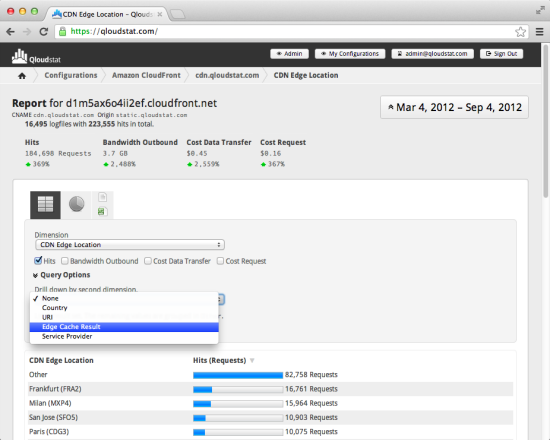Click the Admin button
Viewport: 550px width, 440px height.
(289, 54)
